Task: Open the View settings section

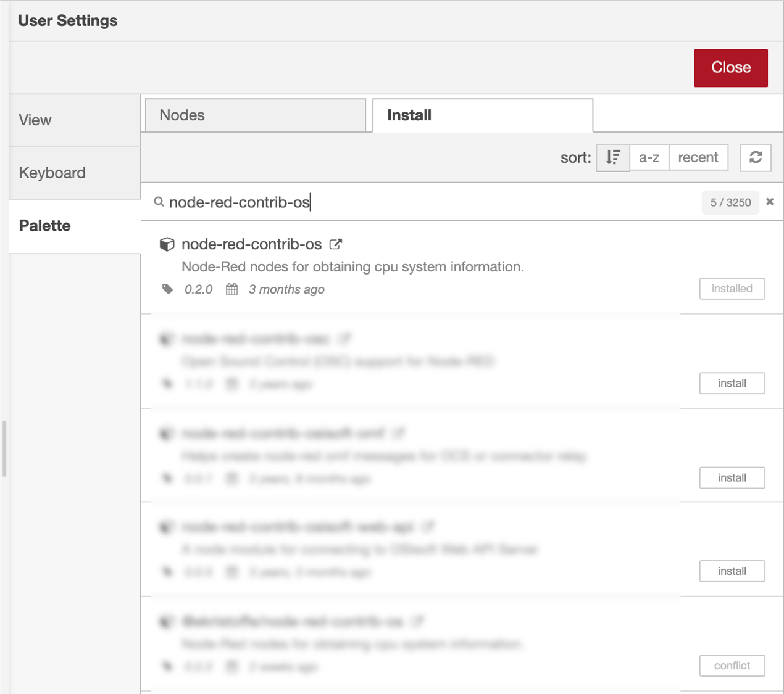Action: coord(75,120)
